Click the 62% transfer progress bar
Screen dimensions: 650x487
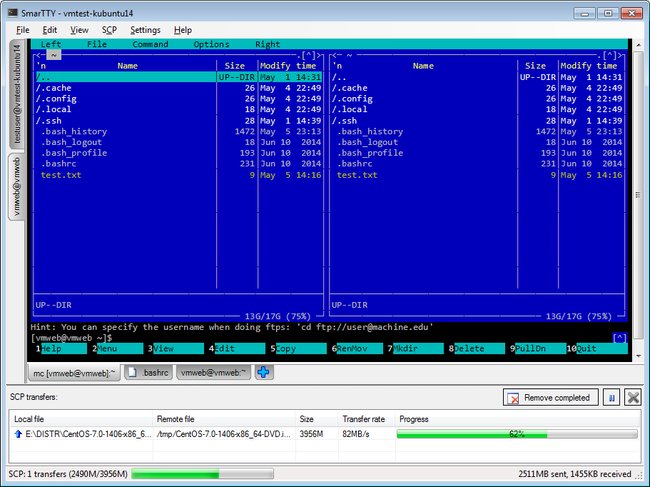coord(517,434)
